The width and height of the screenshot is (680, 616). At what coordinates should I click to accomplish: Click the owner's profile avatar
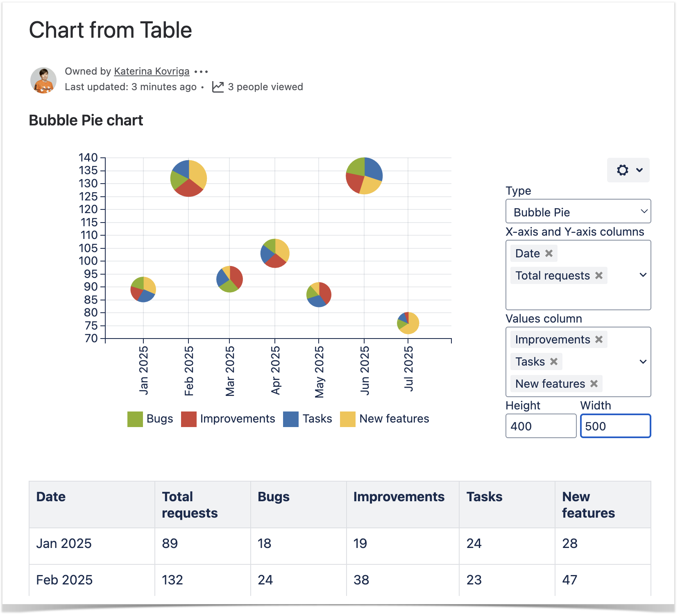pos(43,80)
